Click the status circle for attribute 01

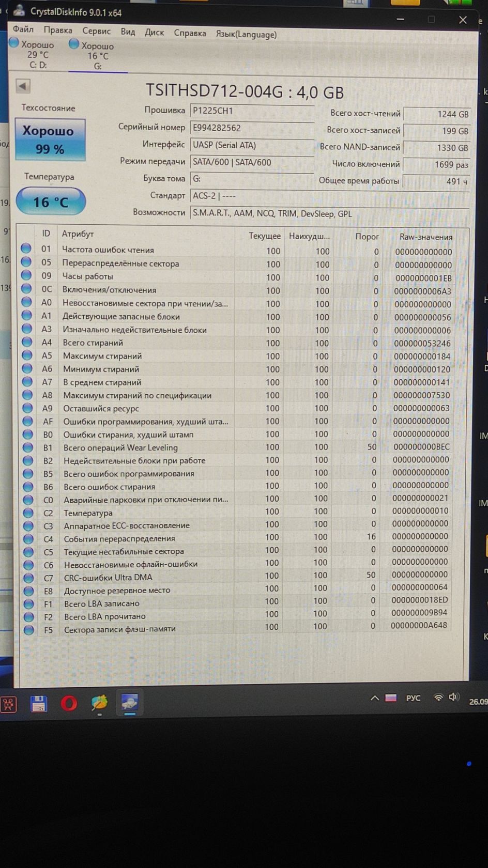[x=26, y=249]
